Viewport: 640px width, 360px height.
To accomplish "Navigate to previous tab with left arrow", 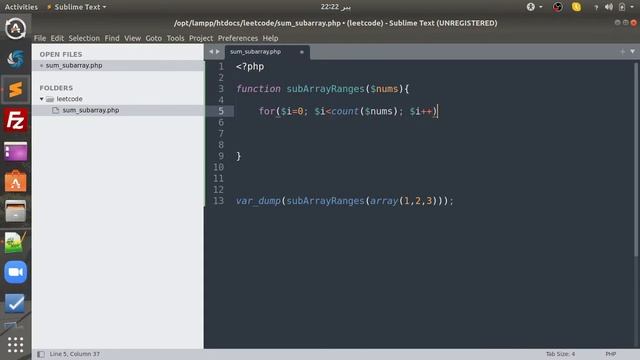I will [x=211, y=51].
